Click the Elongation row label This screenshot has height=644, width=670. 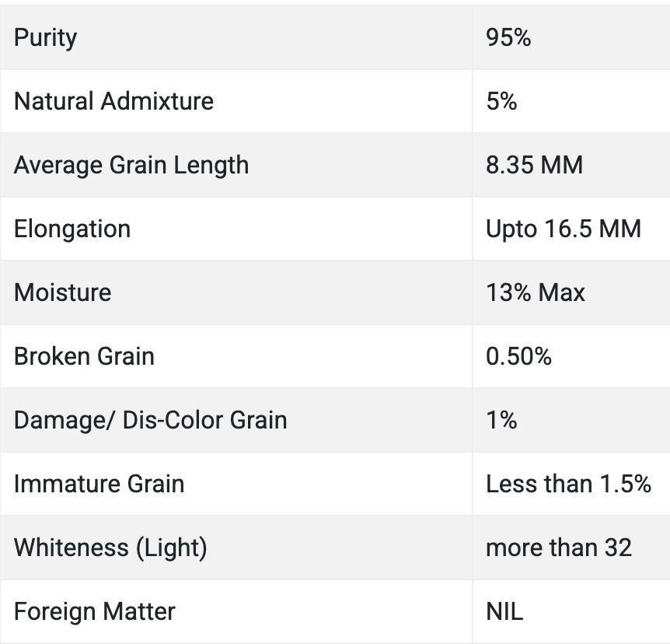(x=72, y=229)
